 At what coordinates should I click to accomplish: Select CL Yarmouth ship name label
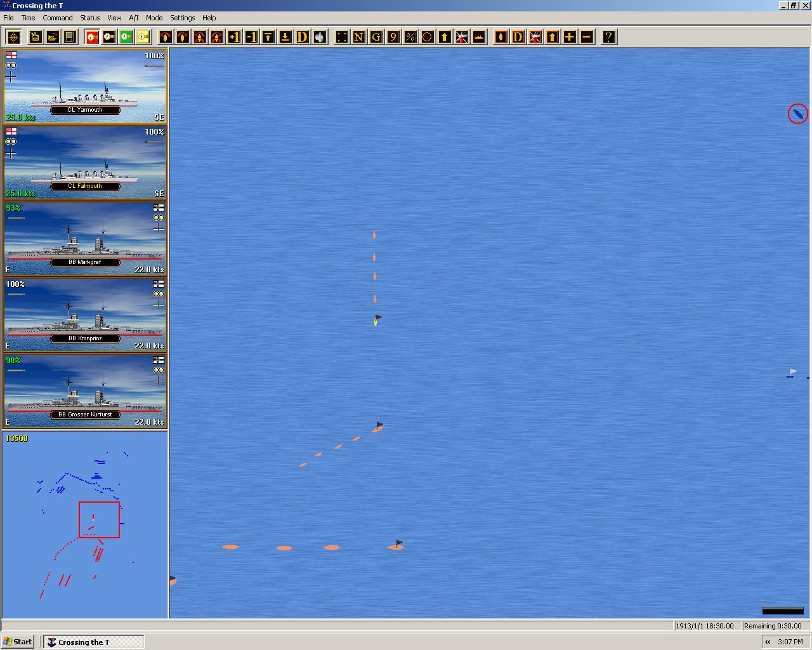[x=85, y=110]
